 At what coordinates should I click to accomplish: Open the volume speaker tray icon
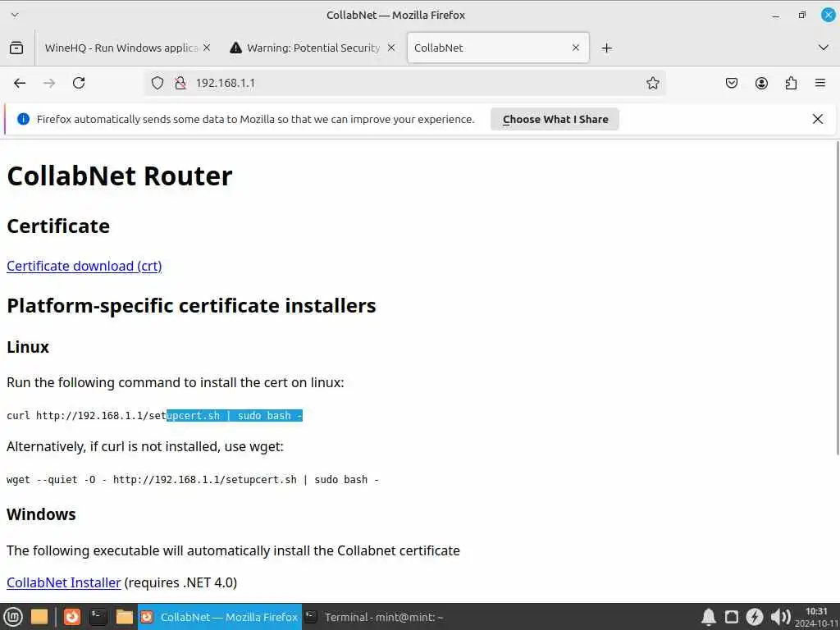781,617
